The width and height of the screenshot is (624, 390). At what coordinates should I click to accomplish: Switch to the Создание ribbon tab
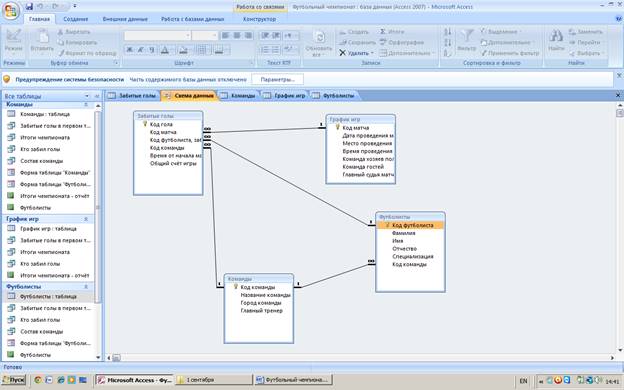75,19
